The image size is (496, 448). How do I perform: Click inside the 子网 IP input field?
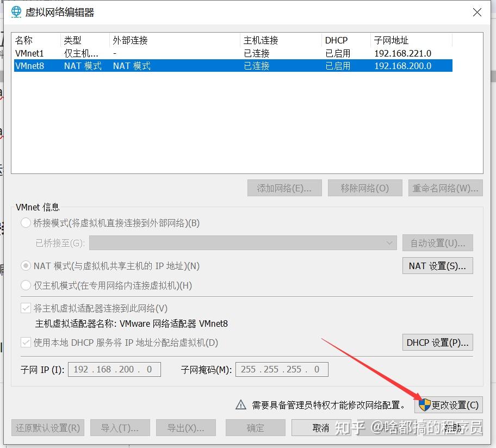click(x=114, y=369)
